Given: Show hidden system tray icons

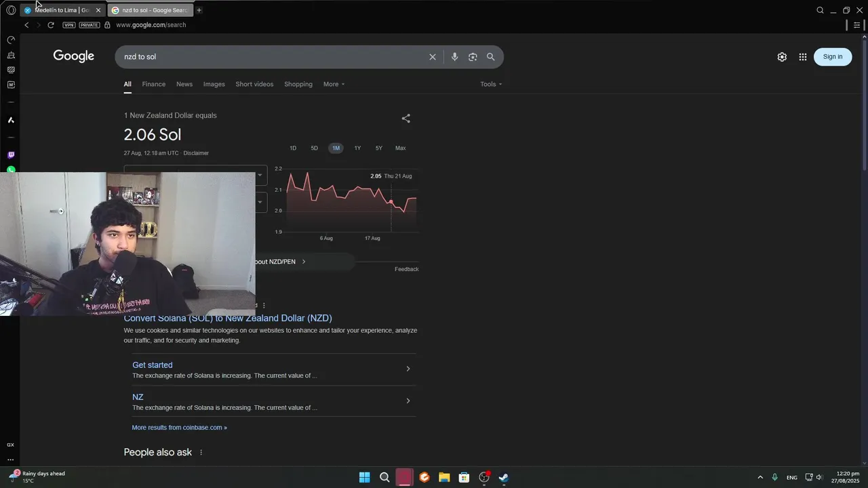Looking at the screenshot, I should (760, 477).
